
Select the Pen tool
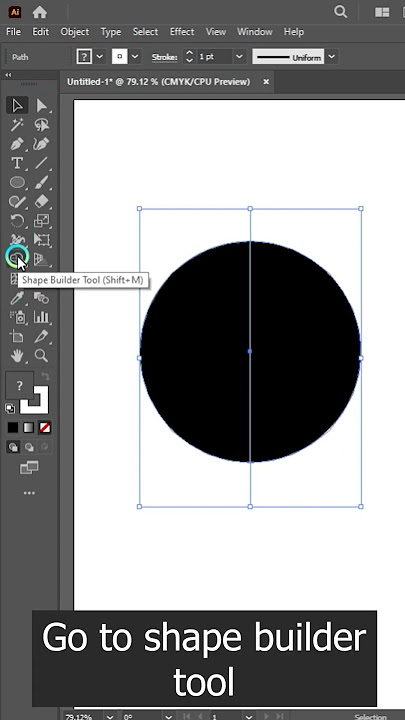click(17, 144)
